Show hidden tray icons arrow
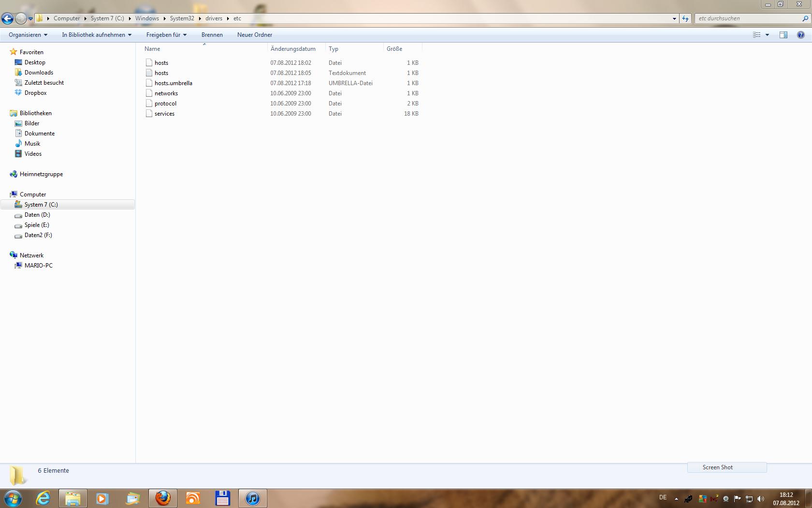This screenshot has height=508, width=812. [x=676, y=498]
